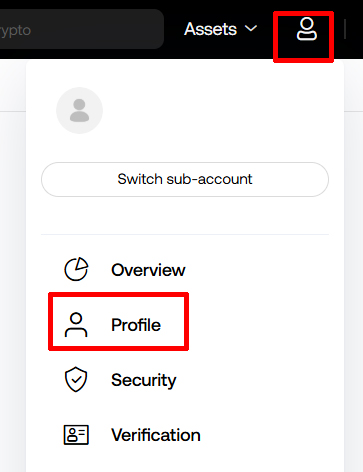363x472 pixels.
Task: Click the horizontal separator above Overview
Action: point(185,234)
